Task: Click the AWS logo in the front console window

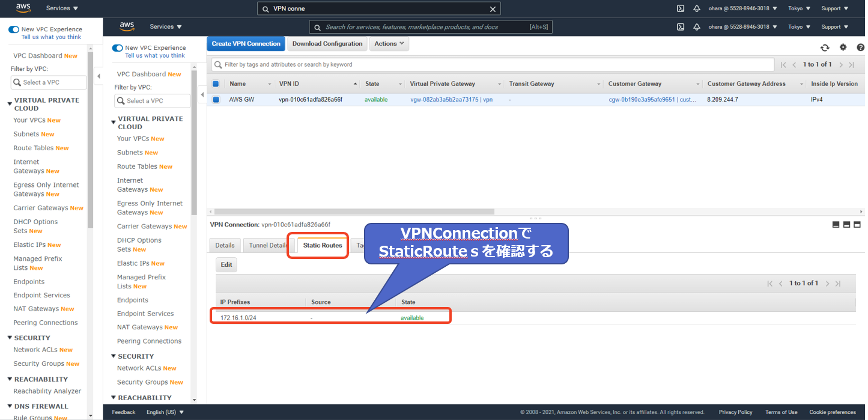Action: (127, 26)
